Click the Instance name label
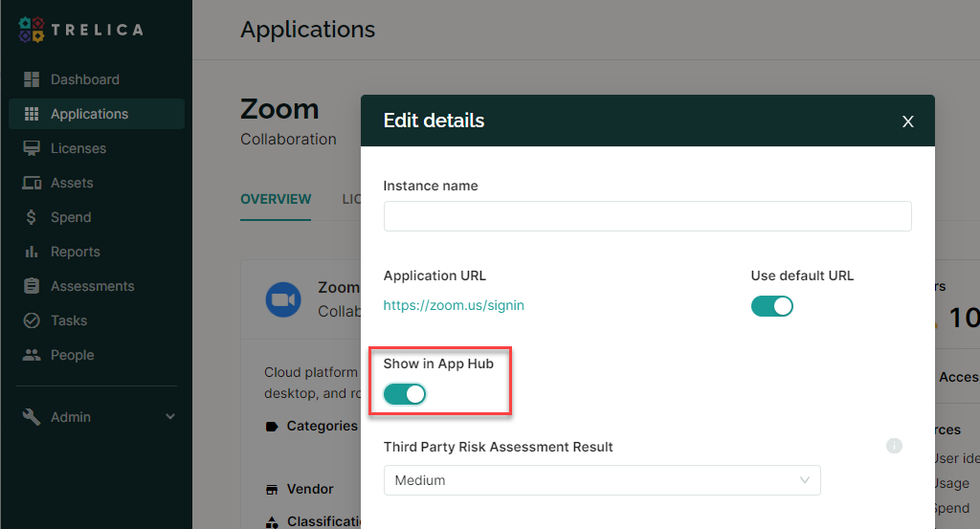Image resolution: width=980 pixels, height=529 pixels. pos(430,186)
